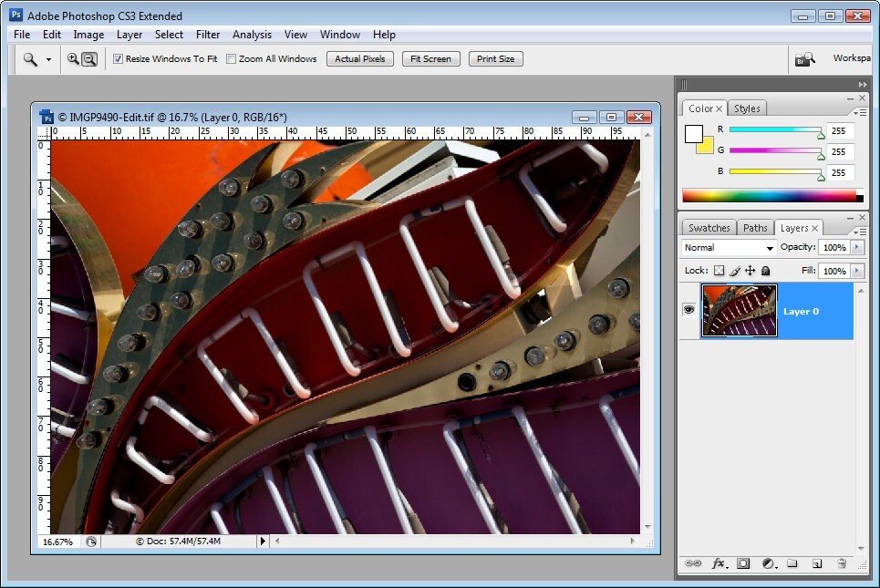Select the Zoom tool magnifier icon

[x=30, y=59]
